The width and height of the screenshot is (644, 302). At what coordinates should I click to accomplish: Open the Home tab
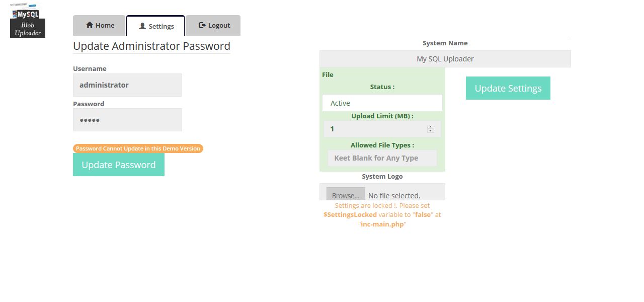(99, 26)
